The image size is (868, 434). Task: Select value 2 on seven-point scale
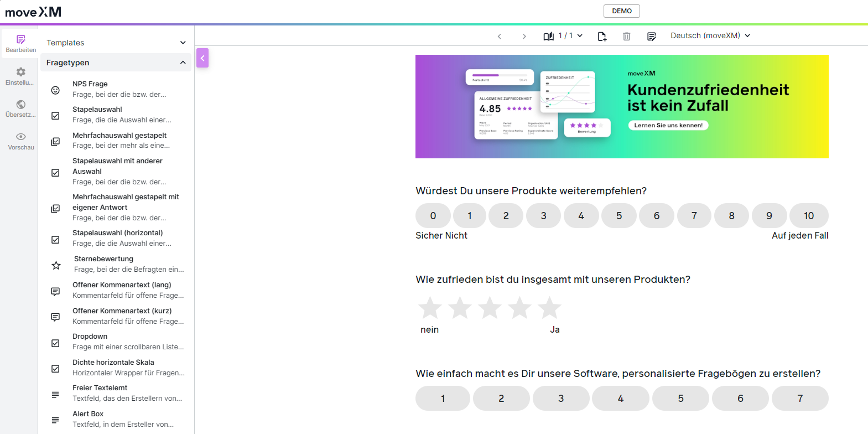(501, 399)
